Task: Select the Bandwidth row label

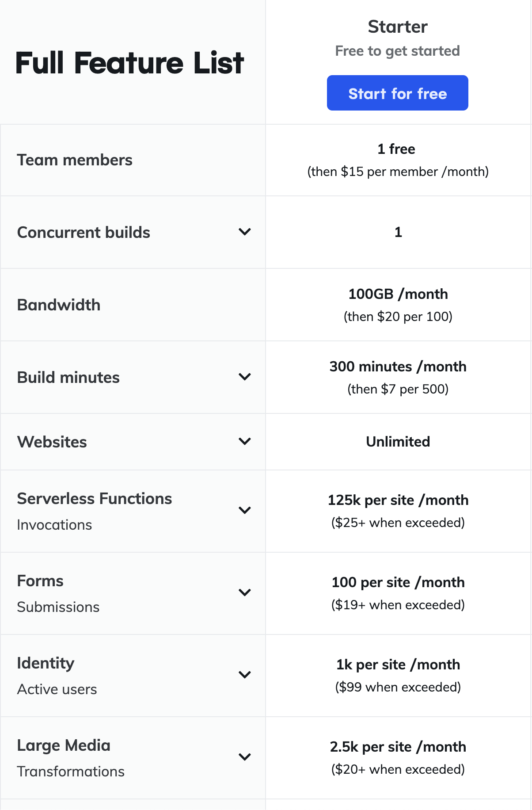Action: [x=58, y=305]
